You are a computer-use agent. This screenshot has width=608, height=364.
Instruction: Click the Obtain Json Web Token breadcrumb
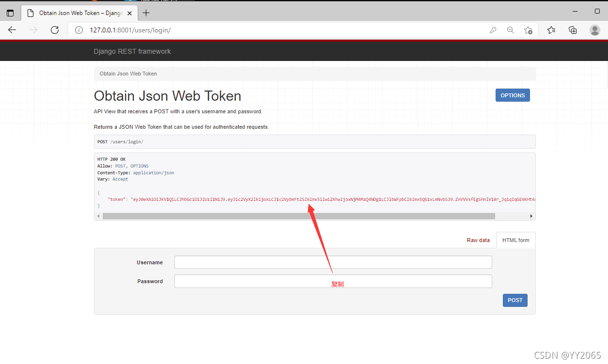tap(128, 74)
